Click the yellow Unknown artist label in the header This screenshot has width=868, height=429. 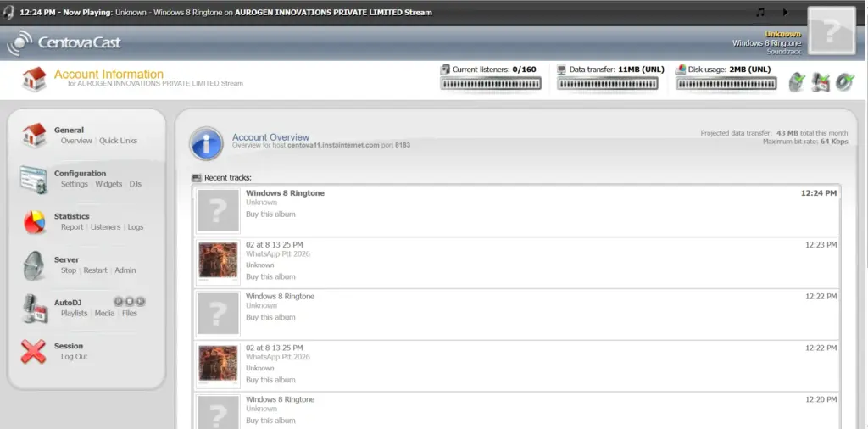(x=782, y=34)
